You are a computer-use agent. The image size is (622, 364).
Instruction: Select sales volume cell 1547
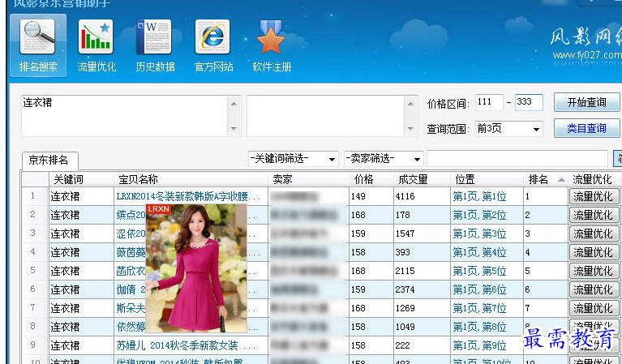(x=422, y=233)
